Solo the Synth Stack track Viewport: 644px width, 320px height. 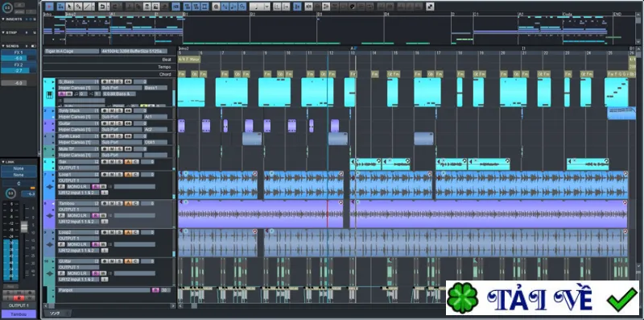coord(119,110)
